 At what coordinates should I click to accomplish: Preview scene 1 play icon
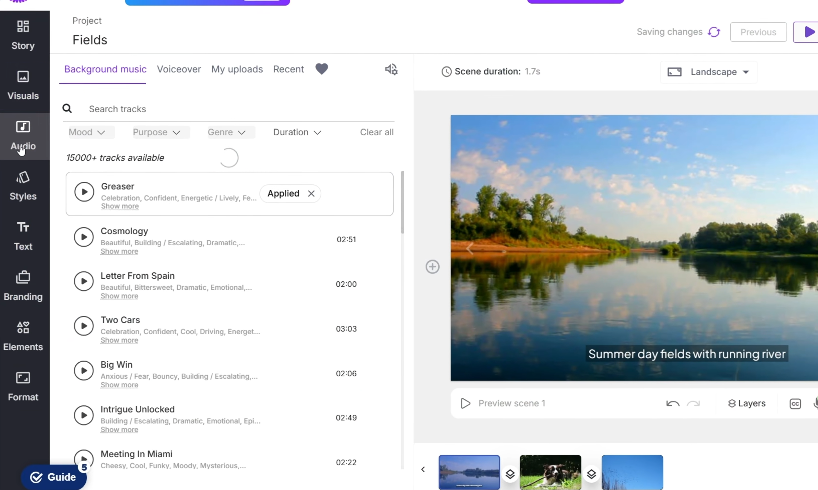pyautogui.click(x=465, y=403)
